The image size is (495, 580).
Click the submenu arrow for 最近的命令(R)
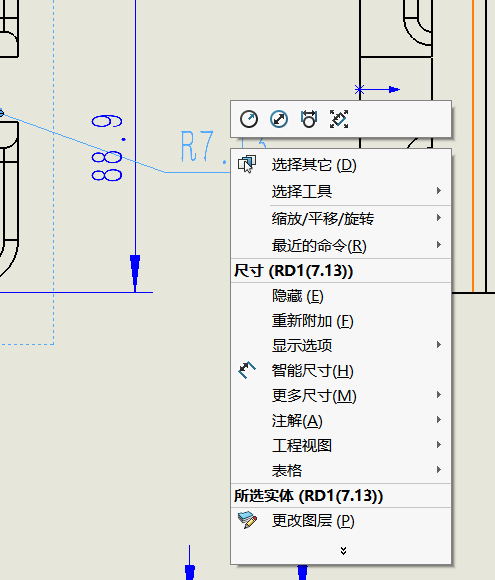tap(439, 245)
